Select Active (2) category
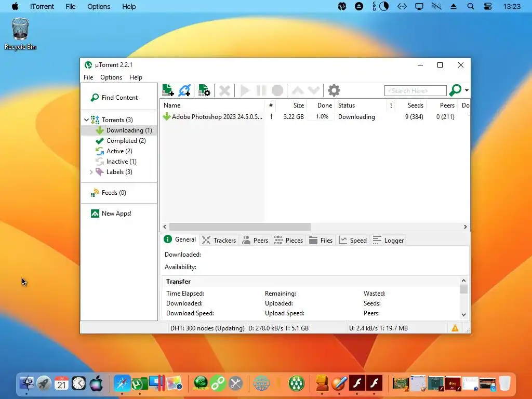Viewport: 532px width, 399px height. [x=114, y=151]
